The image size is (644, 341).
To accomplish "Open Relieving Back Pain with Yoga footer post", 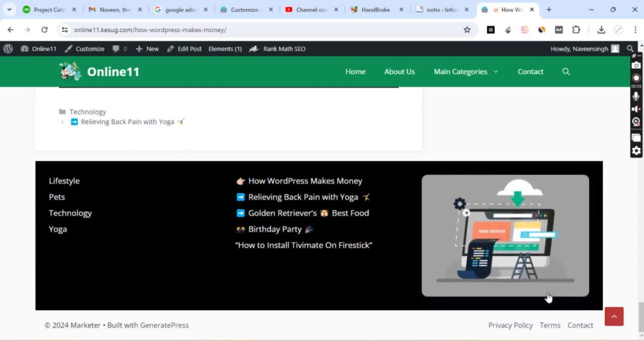I will point(303,197).
